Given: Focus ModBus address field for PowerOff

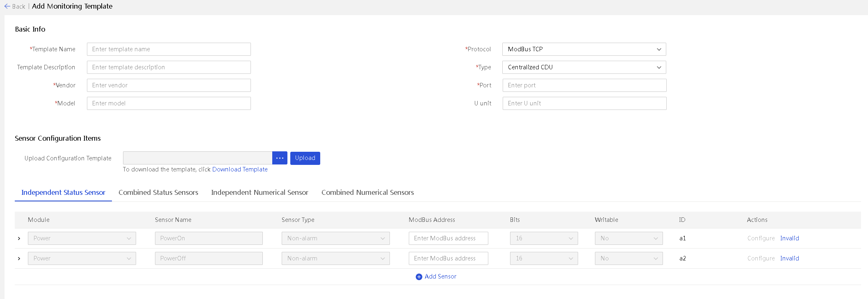Looking at the screenshot, I should [448, 258].
